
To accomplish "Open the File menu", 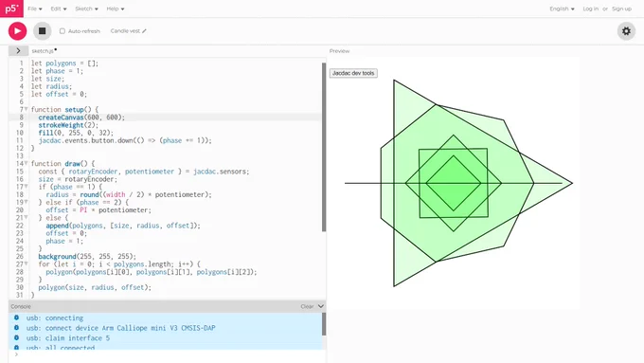I will 35,9.
